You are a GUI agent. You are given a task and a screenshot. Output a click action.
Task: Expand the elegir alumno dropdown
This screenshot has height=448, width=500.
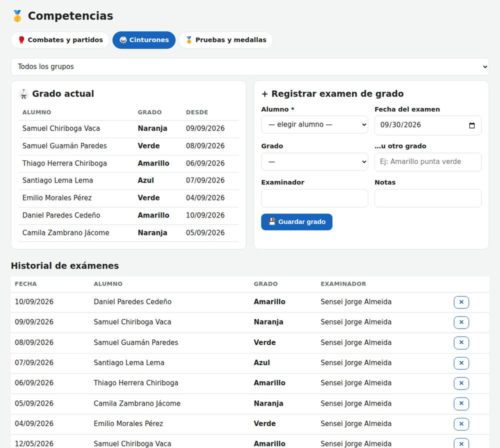tap(314, 124)
